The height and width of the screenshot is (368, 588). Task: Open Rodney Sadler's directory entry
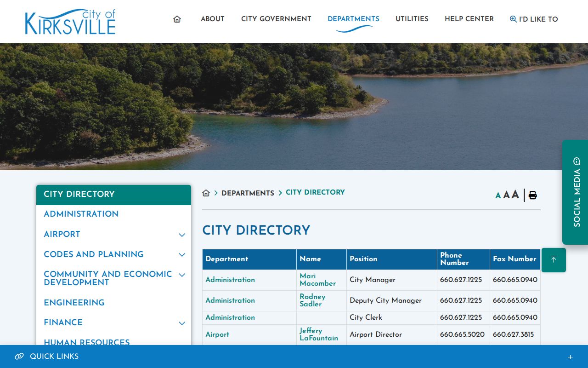point(312,300)
